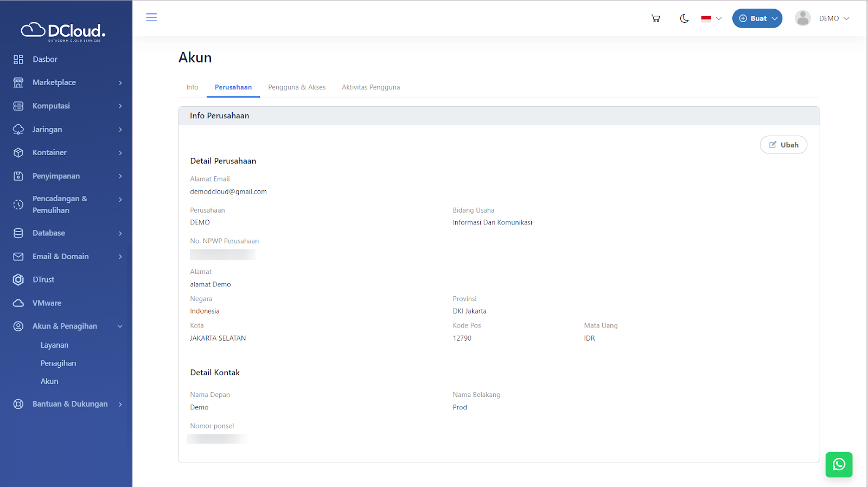
Task: Open the language flag dropdown
Action: click(x=711, y=18)
